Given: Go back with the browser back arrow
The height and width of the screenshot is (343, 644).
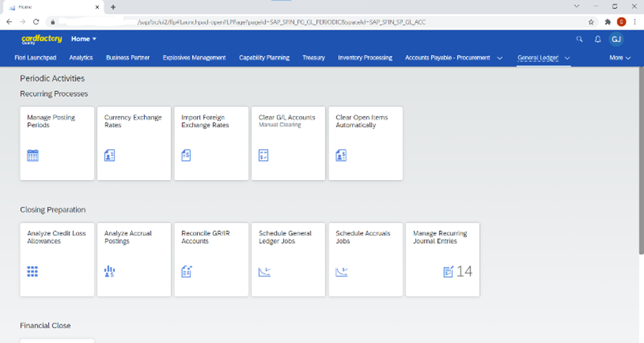Looking at the screenshot, I should click(9, 22).
